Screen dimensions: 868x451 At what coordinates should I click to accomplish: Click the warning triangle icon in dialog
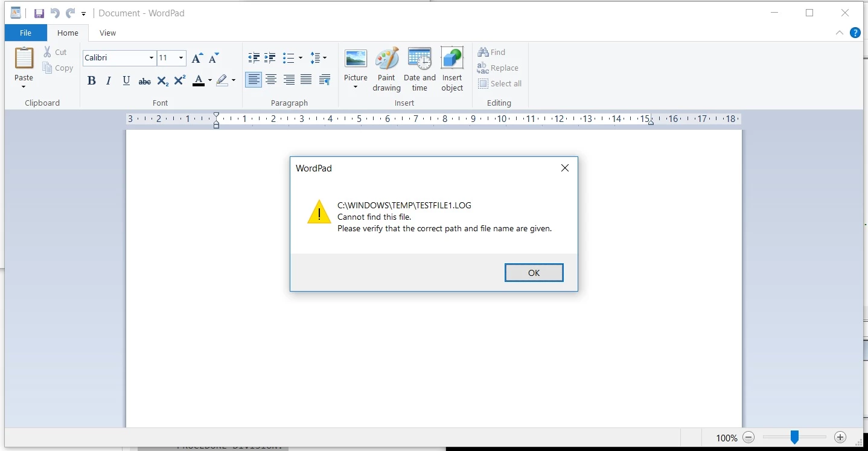(319, 213)
